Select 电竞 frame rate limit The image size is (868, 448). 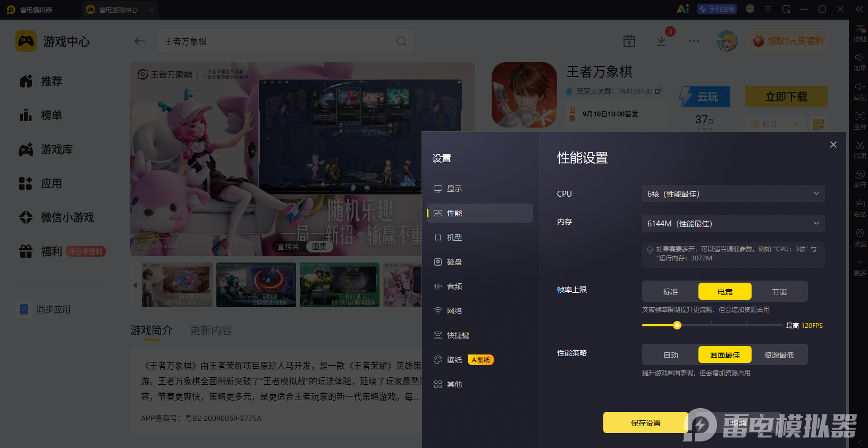725,292
